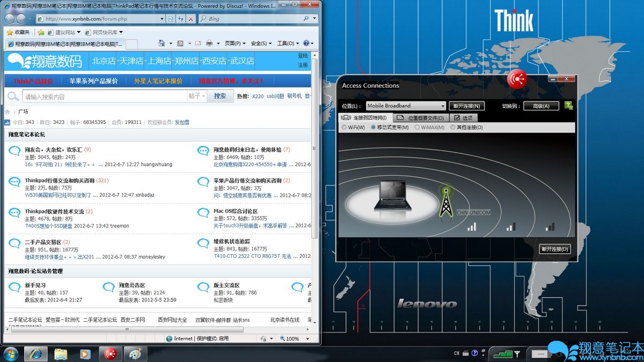Screen dimensions: 644x362
Task: Open 工具(O) menu
Action: coord(288,43)
